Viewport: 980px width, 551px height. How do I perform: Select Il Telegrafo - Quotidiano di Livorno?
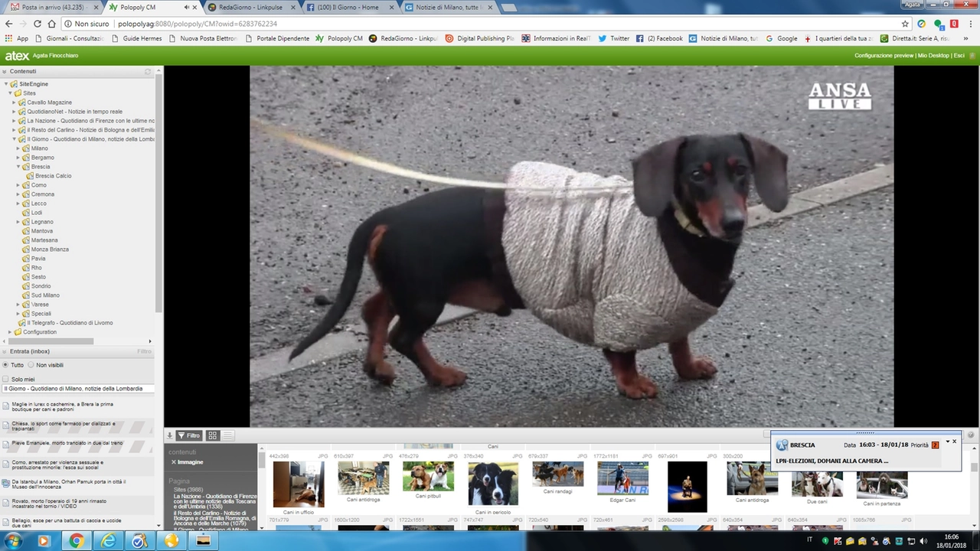[x=70, y=322]
